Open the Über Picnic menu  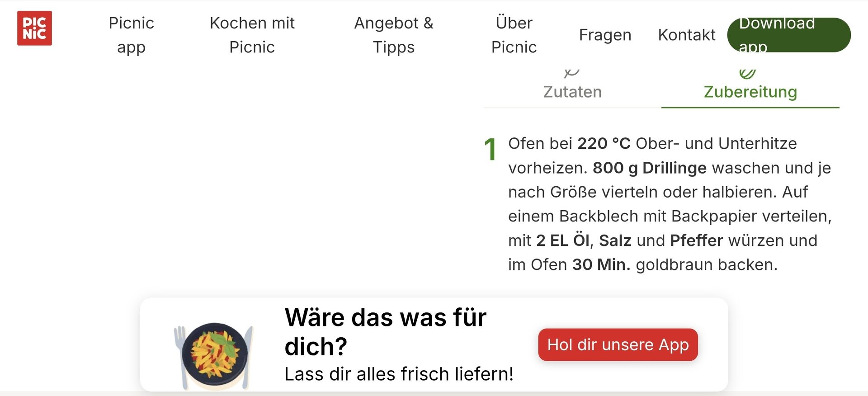click(514, 35)
